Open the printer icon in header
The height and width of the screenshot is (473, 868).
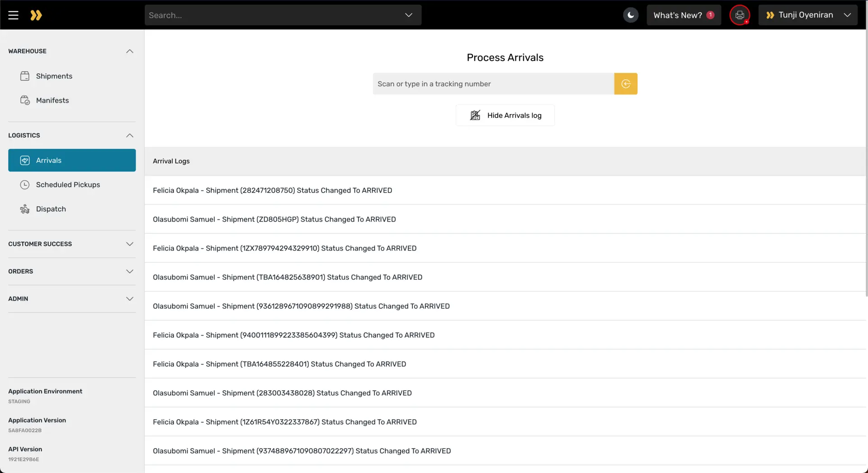click(x=740, y=15)
